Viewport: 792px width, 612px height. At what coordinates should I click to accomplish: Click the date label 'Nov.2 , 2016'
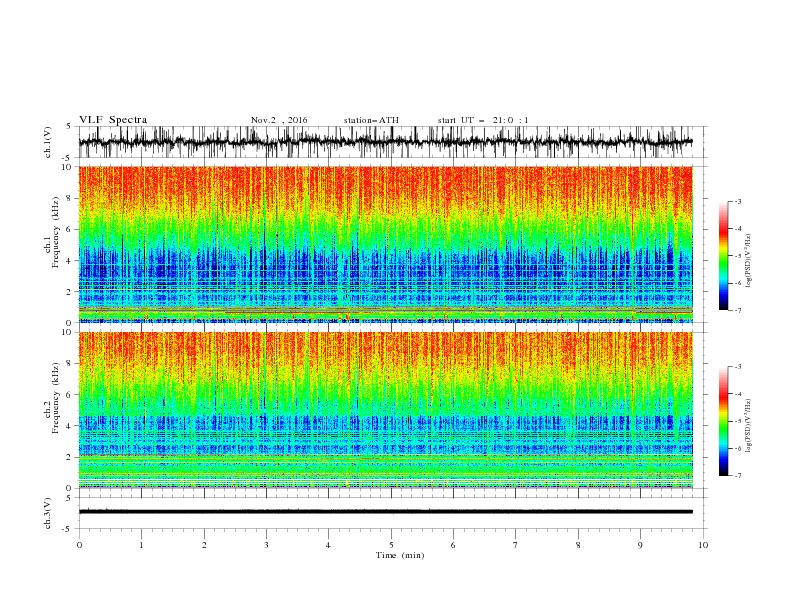[x=279, y=120]
